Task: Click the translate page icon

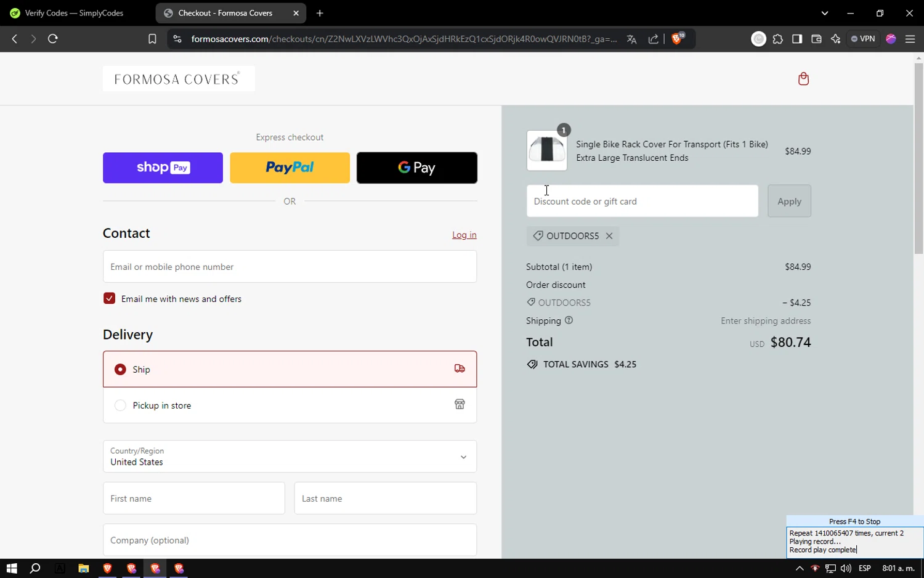Action: pos(631,39)
